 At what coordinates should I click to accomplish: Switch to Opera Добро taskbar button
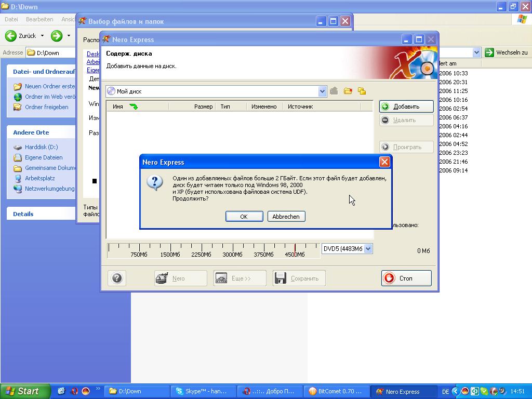coord(270,391)
